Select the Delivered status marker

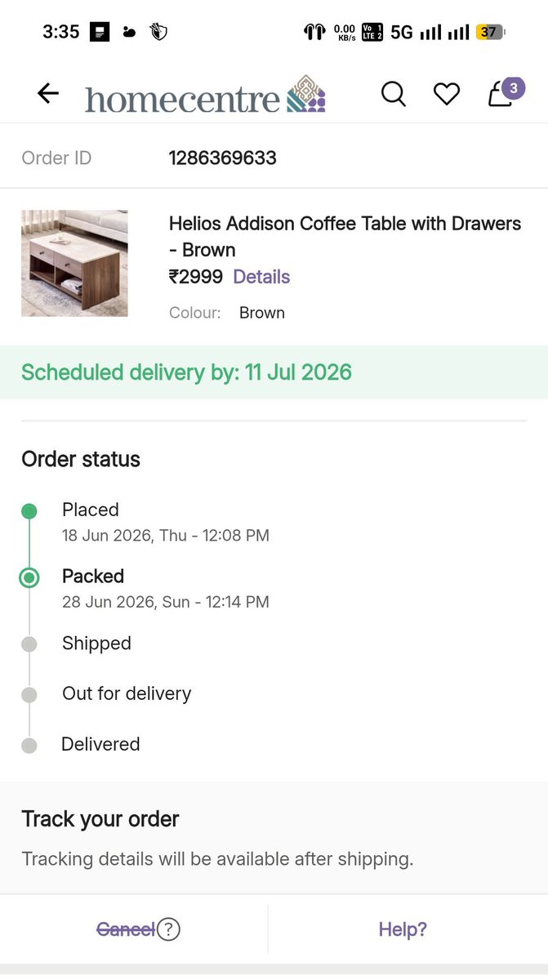point(29,745)
